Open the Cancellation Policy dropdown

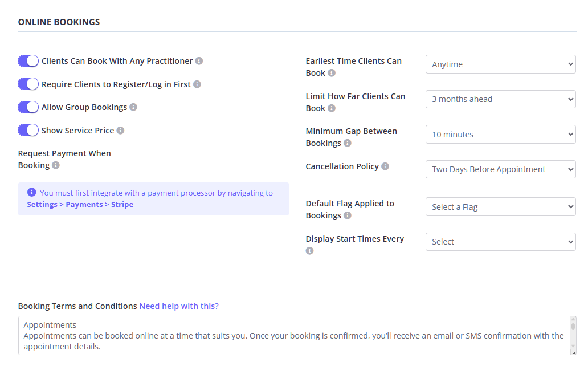click(x=500, y=169)
